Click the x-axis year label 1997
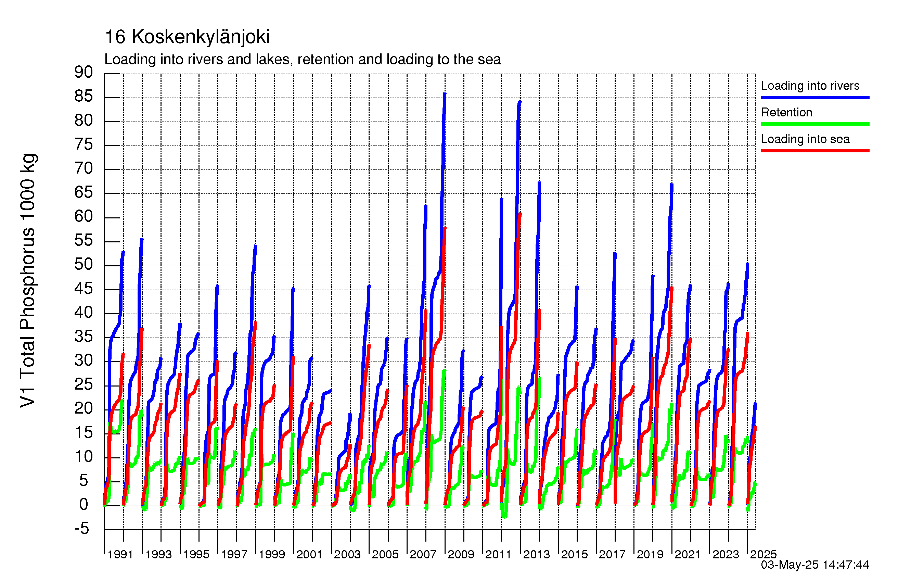924x582 pixels. click(x=234, y=554)
